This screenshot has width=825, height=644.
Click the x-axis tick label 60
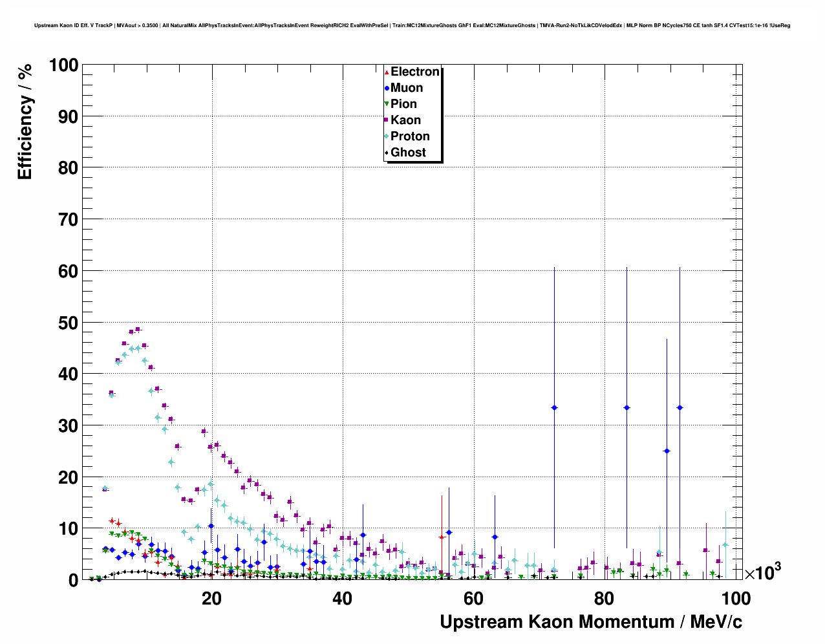tap(473, 599)
